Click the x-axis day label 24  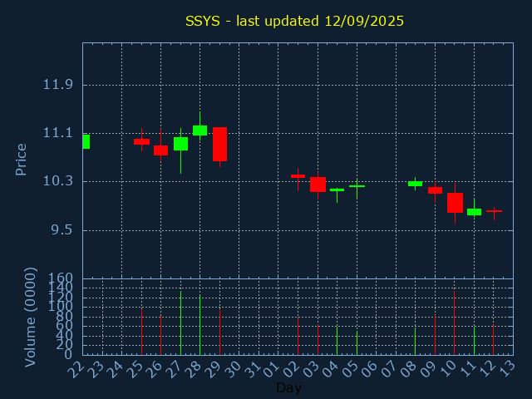[x=116, y=370]
